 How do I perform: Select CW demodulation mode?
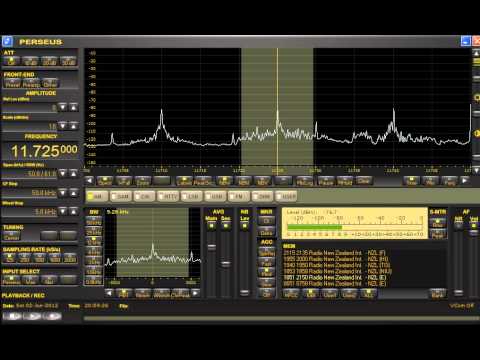[x=144, y=196]
